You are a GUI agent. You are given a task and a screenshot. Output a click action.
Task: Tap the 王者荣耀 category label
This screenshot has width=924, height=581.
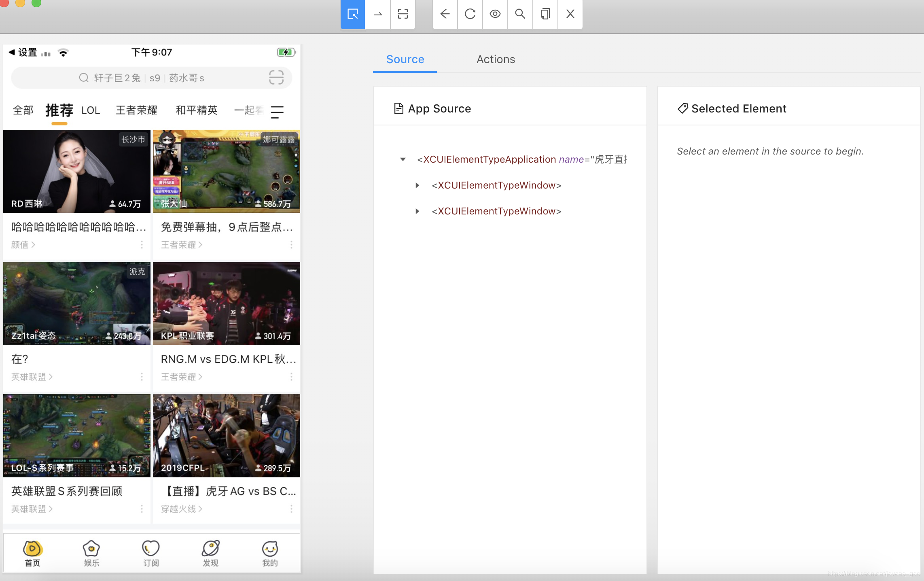tap(136, 110)
